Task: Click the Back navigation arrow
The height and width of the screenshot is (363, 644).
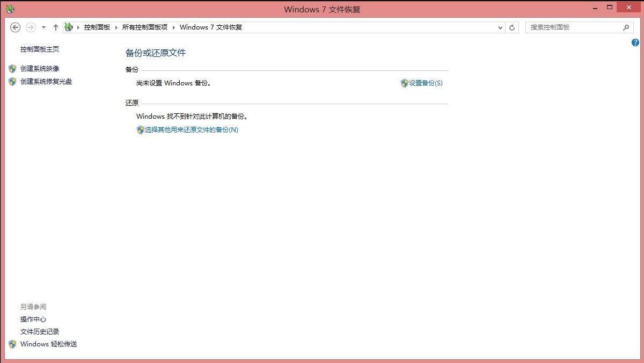Action: [16, 27]
